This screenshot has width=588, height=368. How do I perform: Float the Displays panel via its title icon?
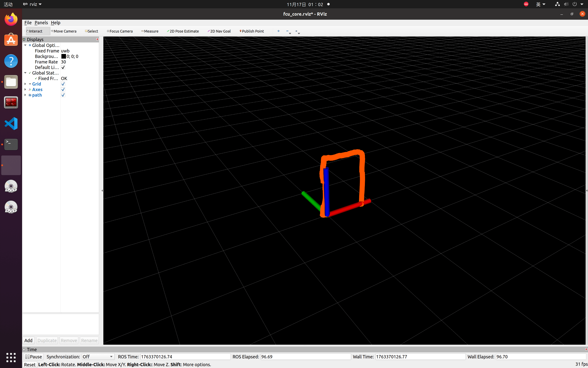pyautogui.click(x=24, y=39)
